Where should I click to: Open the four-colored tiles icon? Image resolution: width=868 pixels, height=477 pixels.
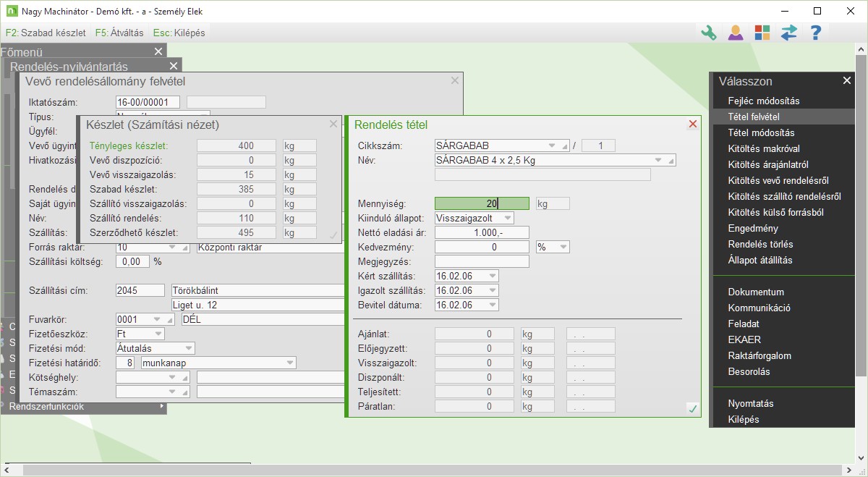tap(762, 33)
